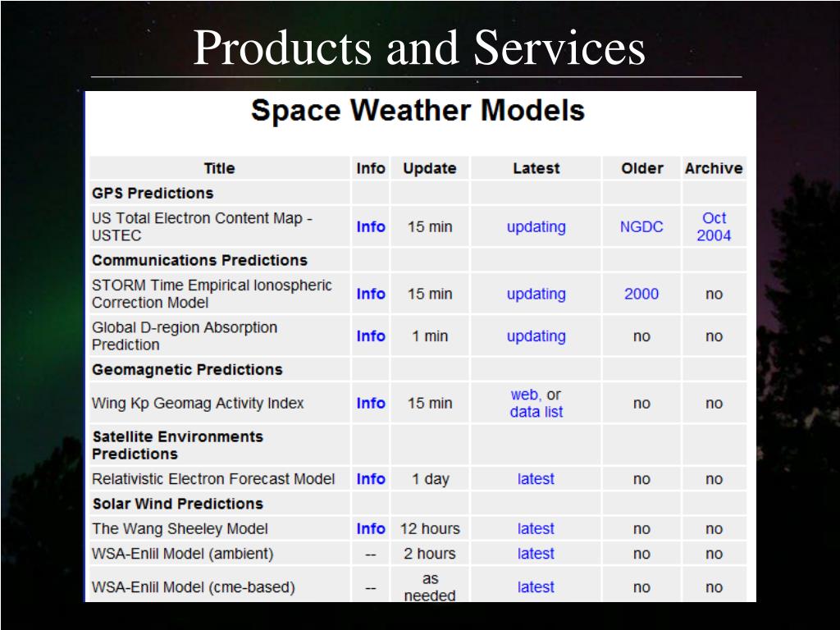The height and width of the screenshot is (630, 840).
Task: Open Info link for US Total Electron Content Map
Action: [371, 226]
